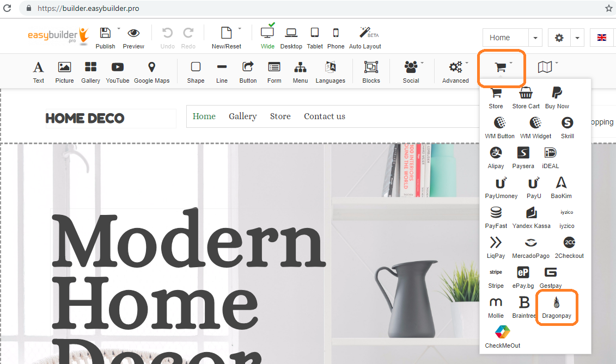Select Store Cart from commerce menu

[x=526, y=98]
